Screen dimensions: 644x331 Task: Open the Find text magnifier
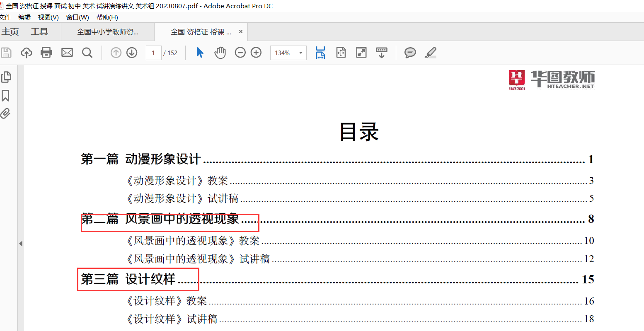(87, 53)
